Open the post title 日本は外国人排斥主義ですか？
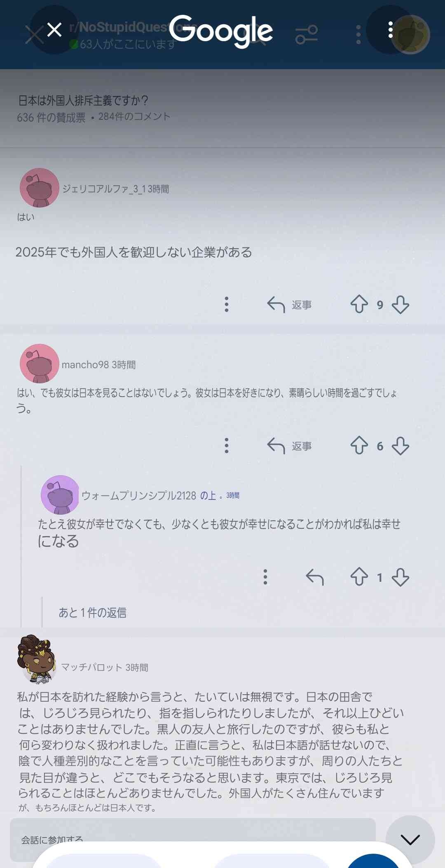 pyautogui.click(x=83, y=100)
